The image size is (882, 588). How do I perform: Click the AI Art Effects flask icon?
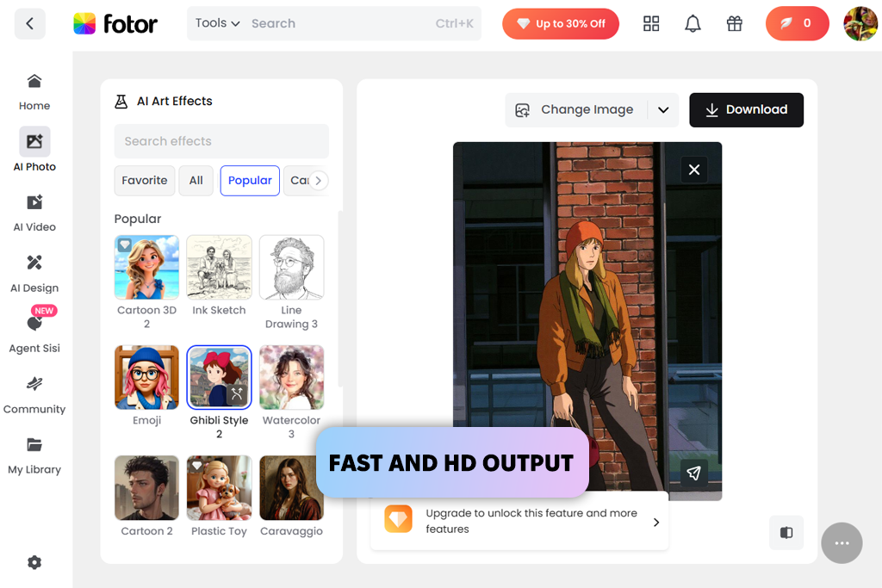coord(121,102)
